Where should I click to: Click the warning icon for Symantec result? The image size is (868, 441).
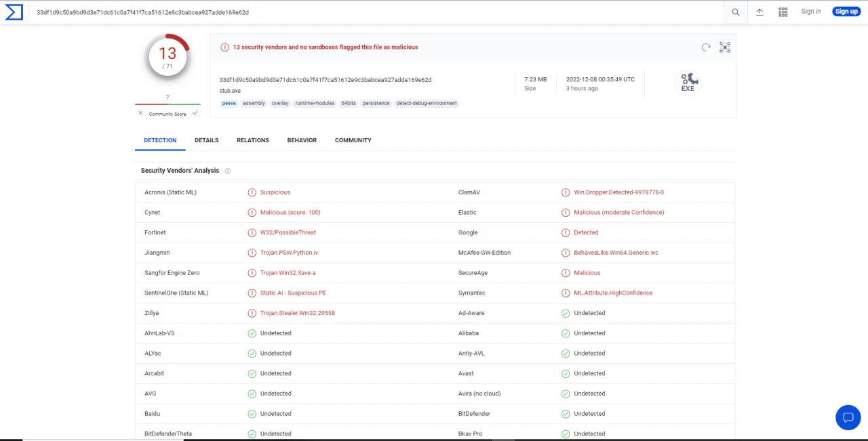click(566, 293)
